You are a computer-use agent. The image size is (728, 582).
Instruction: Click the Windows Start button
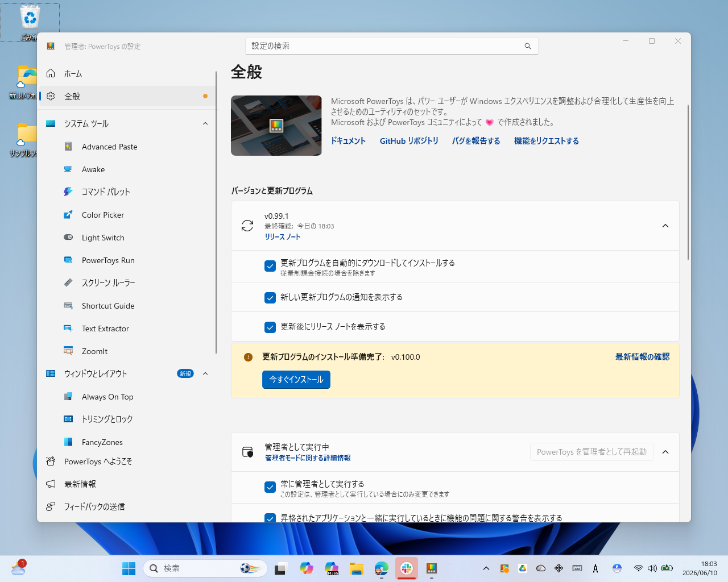coord(129,568)
